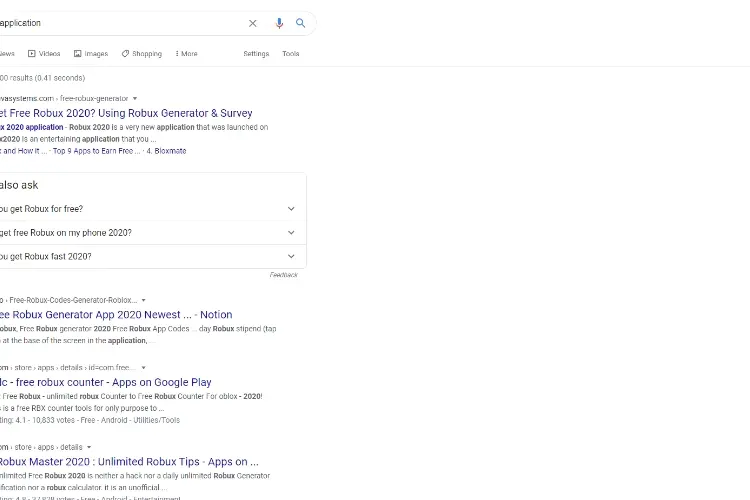The width and height of the screenshot is (750, 500).
Task: Open dropdown arrow next to id=com.free URL
Action: (143, 368)
